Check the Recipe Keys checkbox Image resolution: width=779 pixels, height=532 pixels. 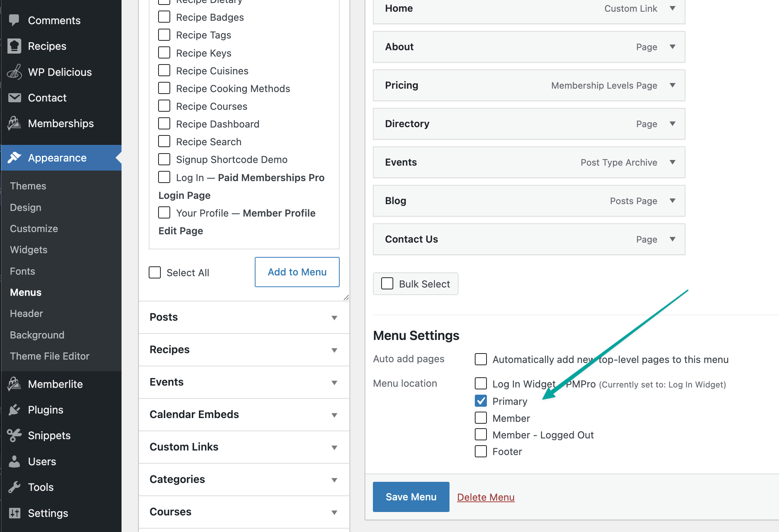point(164,52)
